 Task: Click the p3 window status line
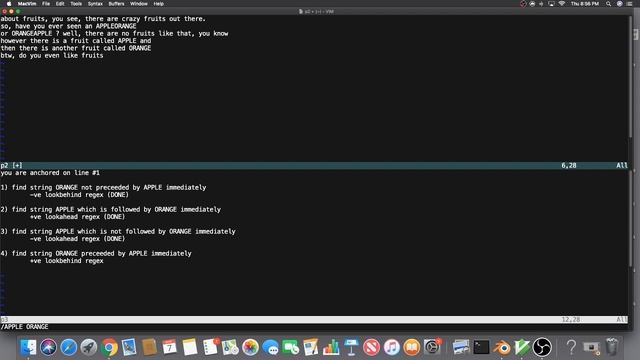pyautogui.click(x=314, y=320)
